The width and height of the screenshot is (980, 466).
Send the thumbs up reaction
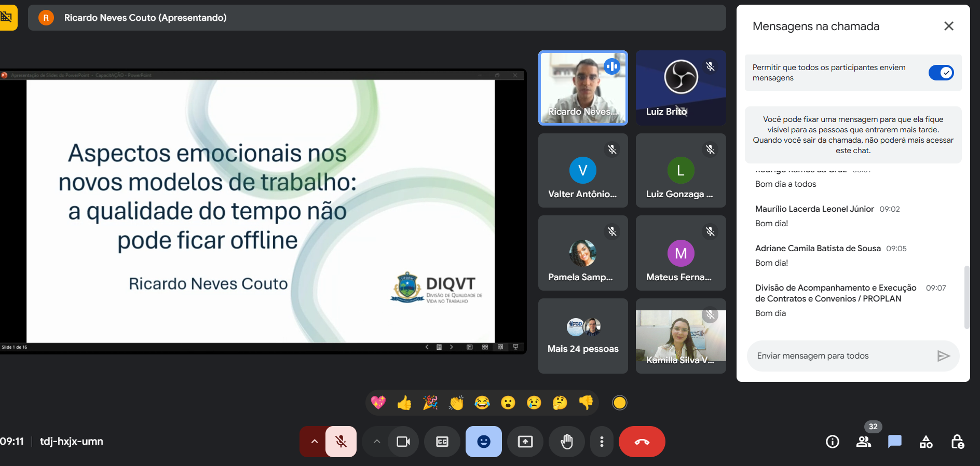click(x=404, y=403)
